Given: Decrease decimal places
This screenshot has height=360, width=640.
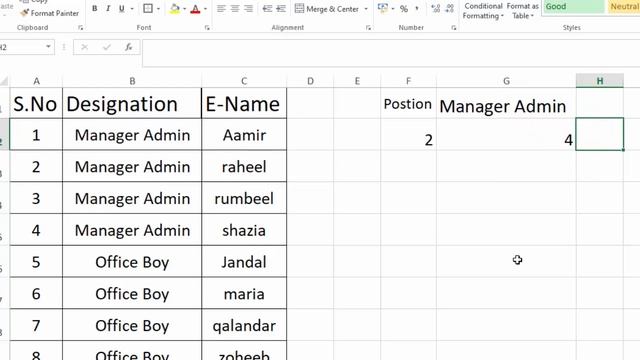Looking at the screenshot, I should (449, 9).
